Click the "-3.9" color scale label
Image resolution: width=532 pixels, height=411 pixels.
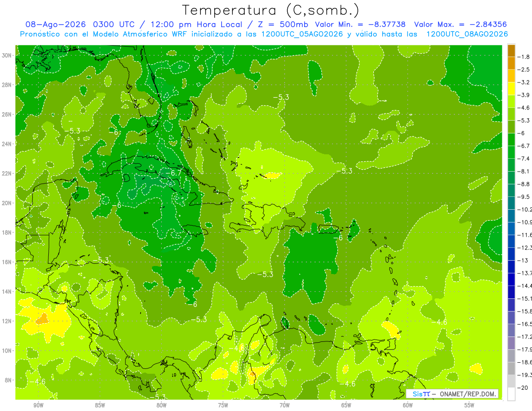click(x=524, y=95)
